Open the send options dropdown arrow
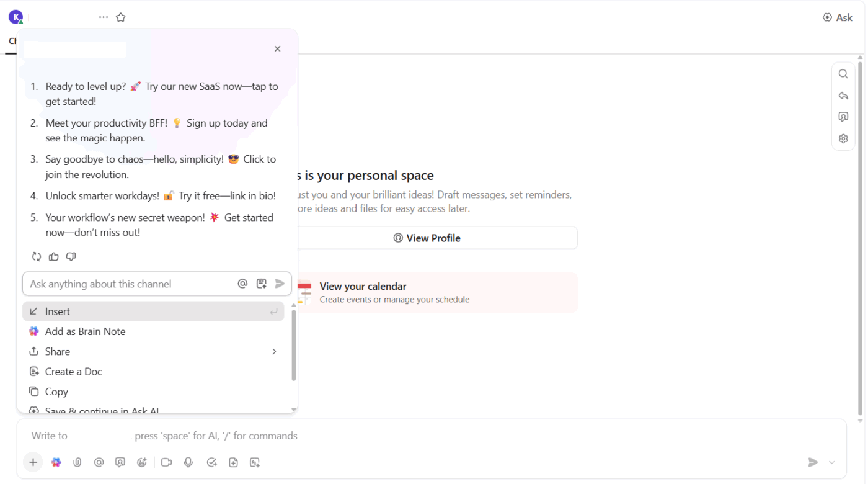This screenshot has height=484, width=868. click(832, 462)
